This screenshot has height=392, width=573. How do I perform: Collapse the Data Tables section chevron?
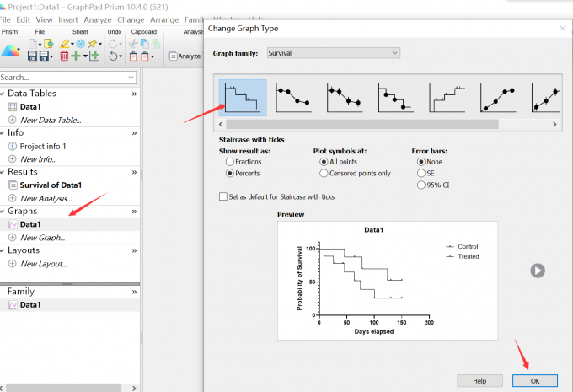3,94
